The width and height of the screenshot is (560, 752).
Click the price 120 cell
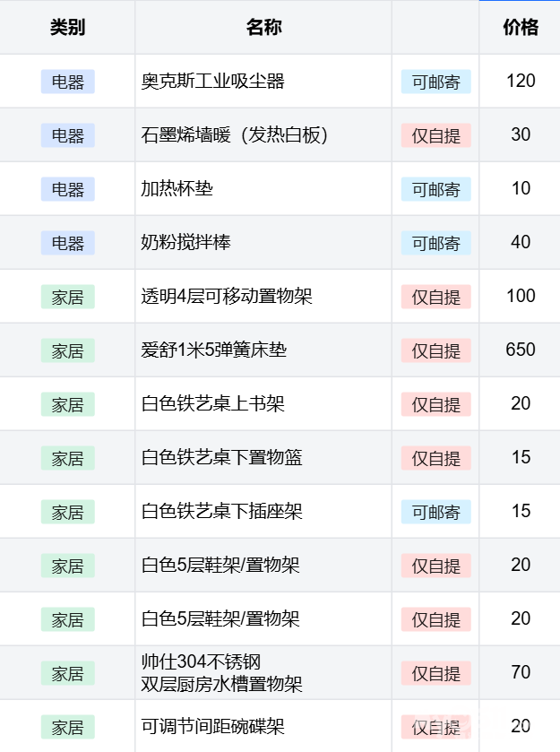[x=520, y=81]
